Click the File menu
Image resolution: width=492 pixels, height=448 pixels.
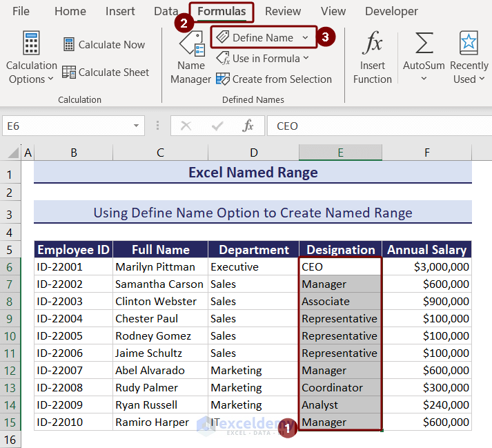[21, 11]
